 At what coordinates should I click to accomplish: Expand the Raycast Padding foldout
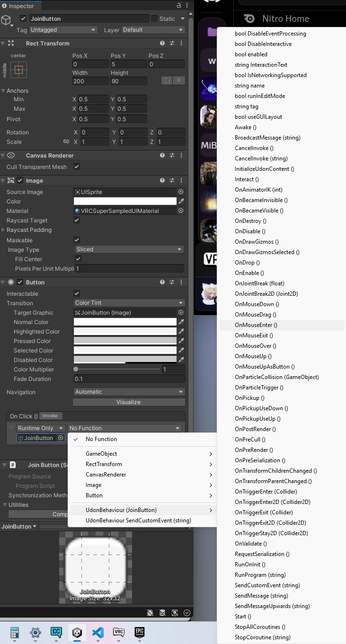[4, 230]
